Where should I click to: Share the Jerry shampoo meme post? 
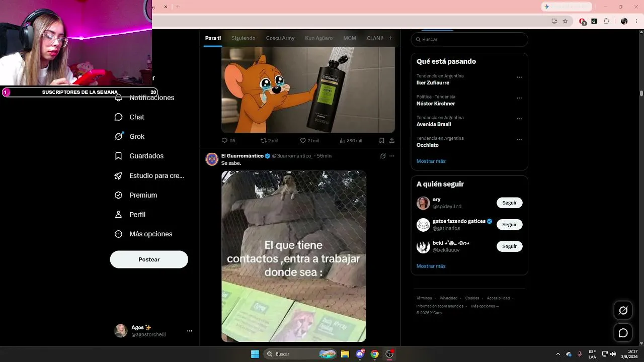(x=392, y=141)
